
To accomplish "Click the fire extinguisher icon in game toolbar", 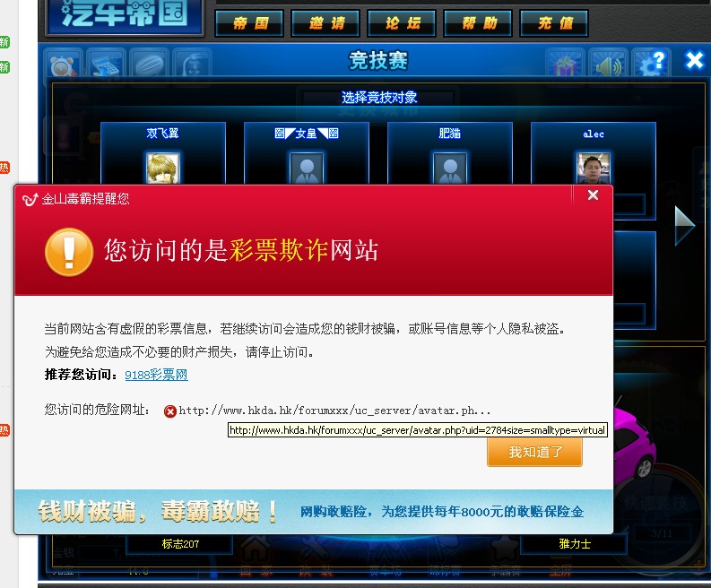I will coord(192,66).
